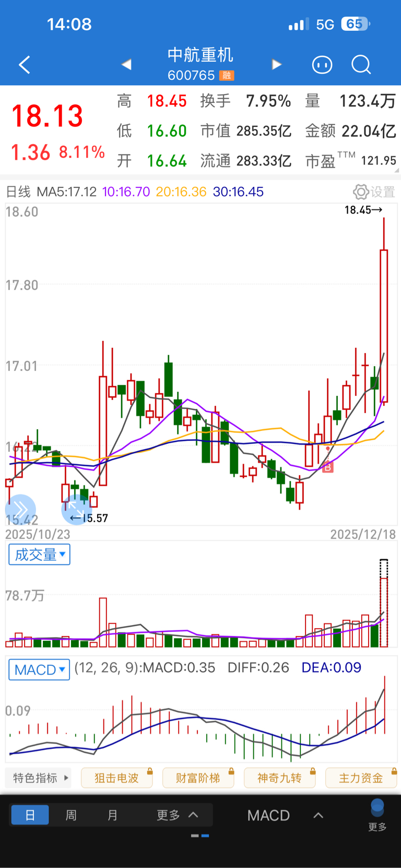This screenshot has width=401, height=868.
Task: Tap the orange MA20 16.36 legend
Action: 181,192
